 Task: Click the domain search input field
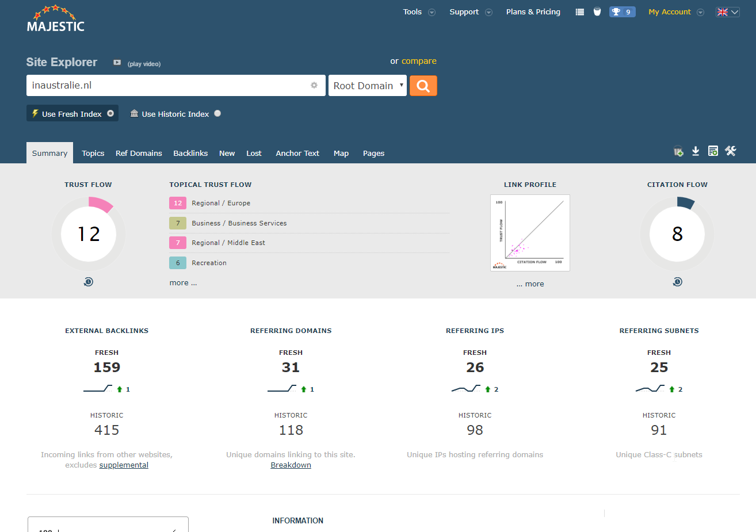pos(176,85)
